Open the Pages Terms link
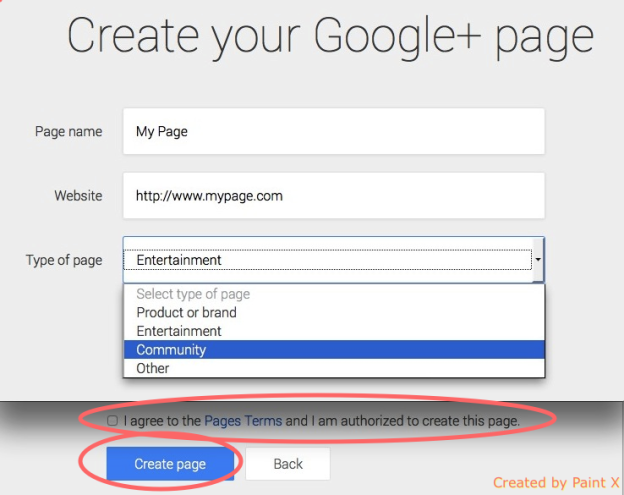 243,421
